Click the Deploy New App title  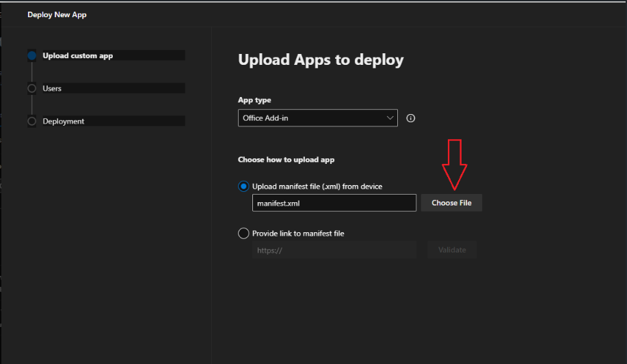click(57, 14)
